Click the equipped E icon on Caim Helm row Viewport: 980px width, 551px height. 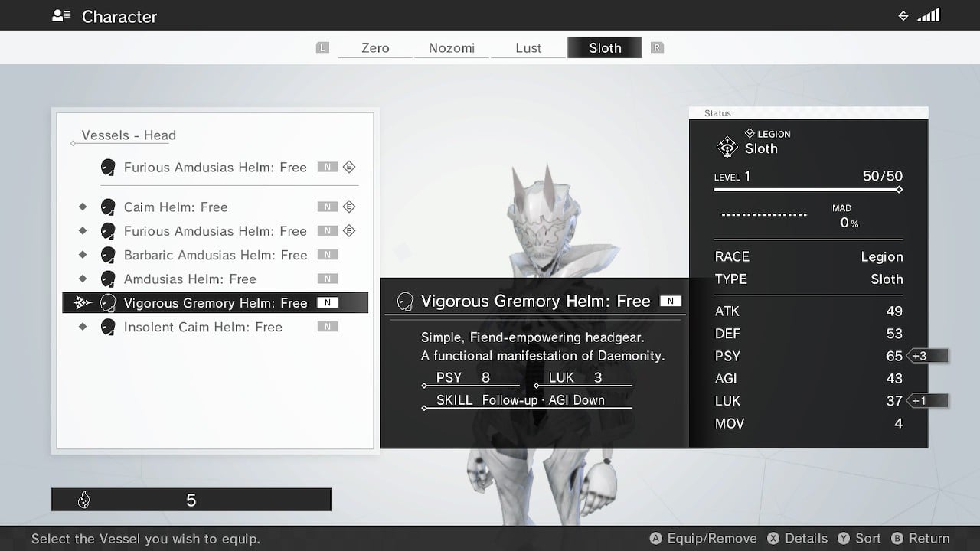pos(349,207)
